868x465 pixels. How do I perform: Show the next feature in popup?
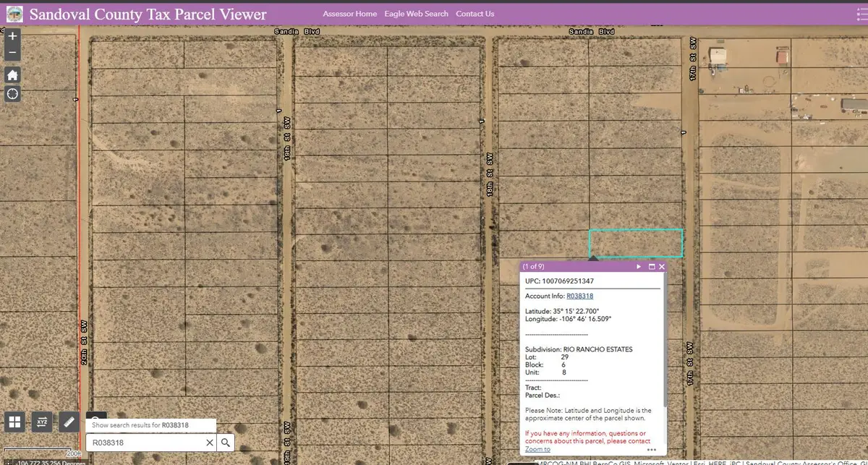[639, 267]
